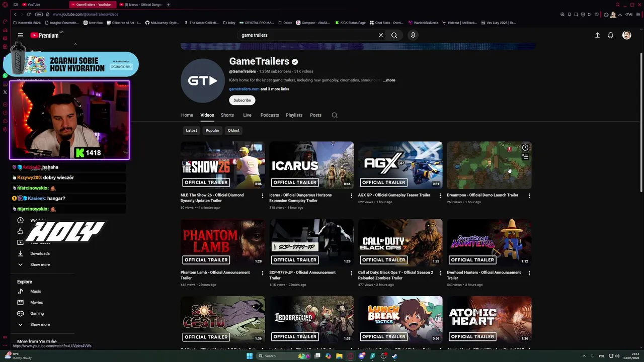Switch to the Podcasts tab

pos(270,115)
